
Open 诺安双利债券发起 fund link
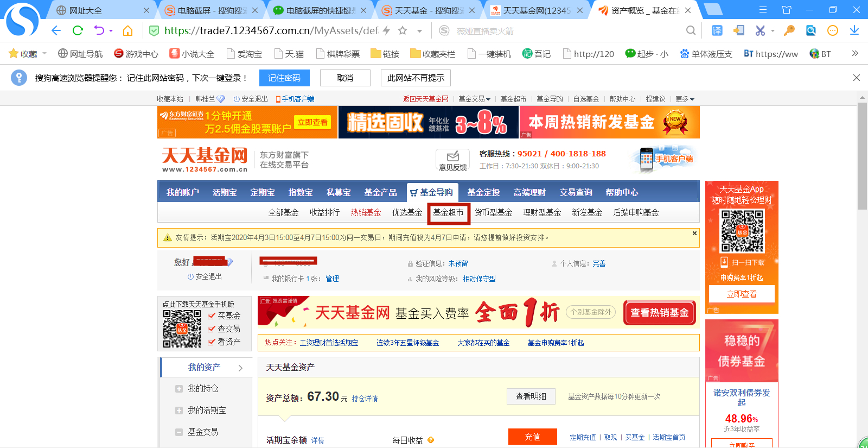click(x=742, y=397)
